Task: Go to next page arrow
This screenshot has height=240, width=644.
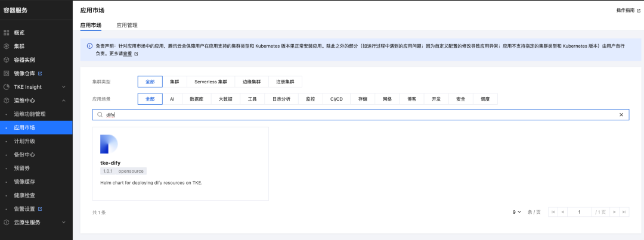Action: [x=614, y=212]
